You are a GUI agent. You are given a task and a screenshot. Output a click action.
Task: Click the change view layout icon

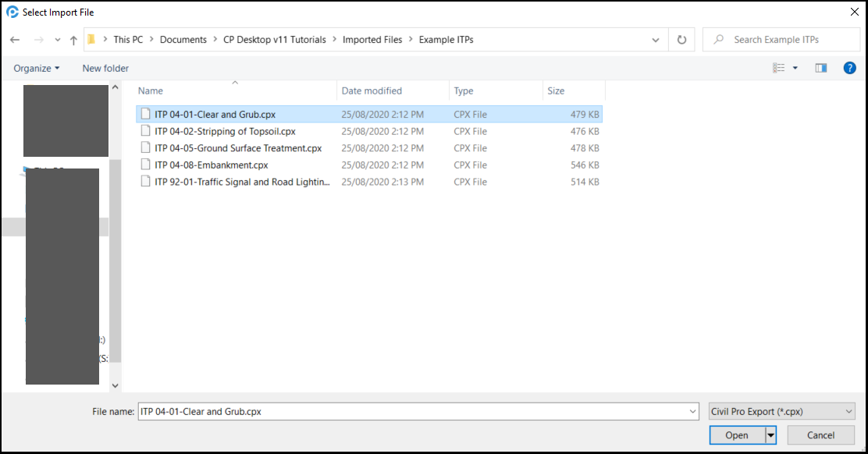coord(779,69)
